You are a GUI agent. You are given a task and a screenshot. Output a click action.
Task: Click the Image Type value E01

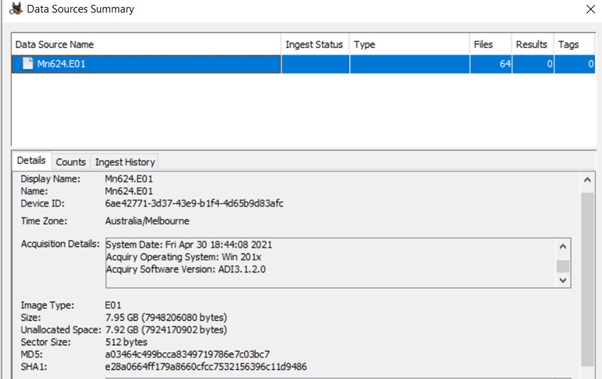pyautogui.click(x=113, y=305)
